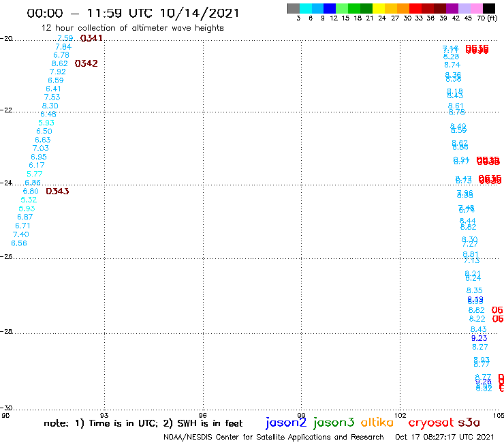Select the timestamp label 0341
Viewport: 504px width, 443px height.
pyautogui.click(x=91, y=38)
